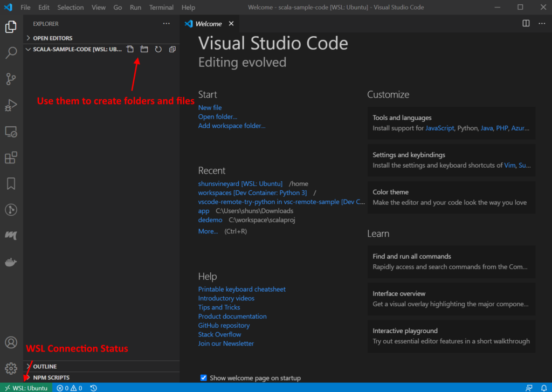Screen dimensions: 552x392
Task: Open the Selection menu
Action: pyautogui.click(x=71, y=8)
